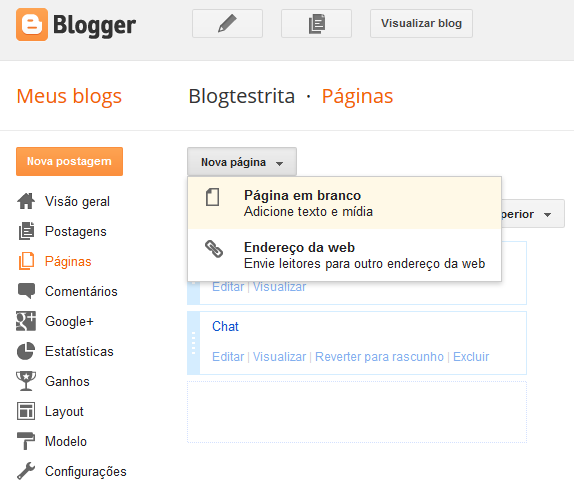This screenshot has width=574, height=487.
Task: Open Configurações in sidebar
Action: click(x=86, y=472)
